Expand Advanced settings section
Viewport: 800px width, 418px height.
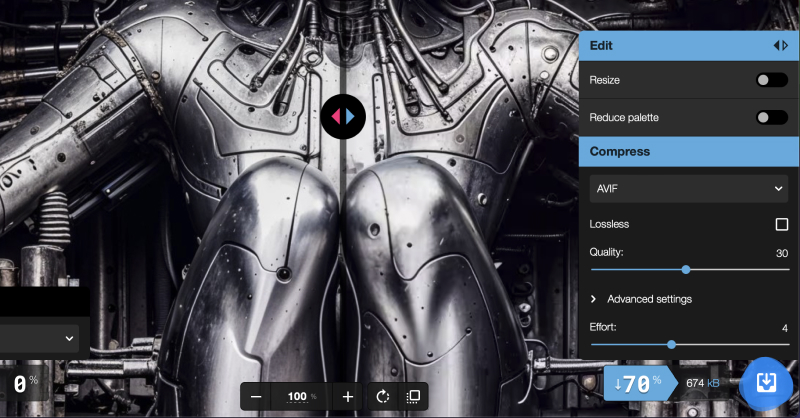tap(649, 299)
